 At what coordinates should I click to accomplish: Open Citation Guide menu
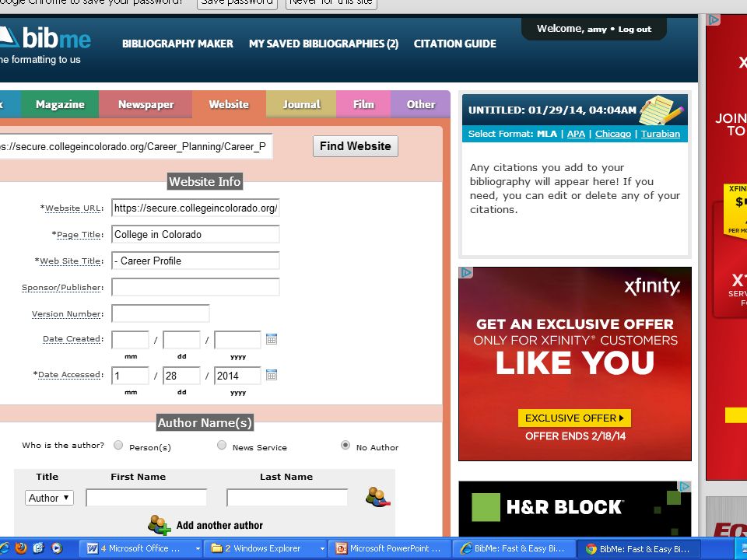pyautogui.click(x=455, y=44)
